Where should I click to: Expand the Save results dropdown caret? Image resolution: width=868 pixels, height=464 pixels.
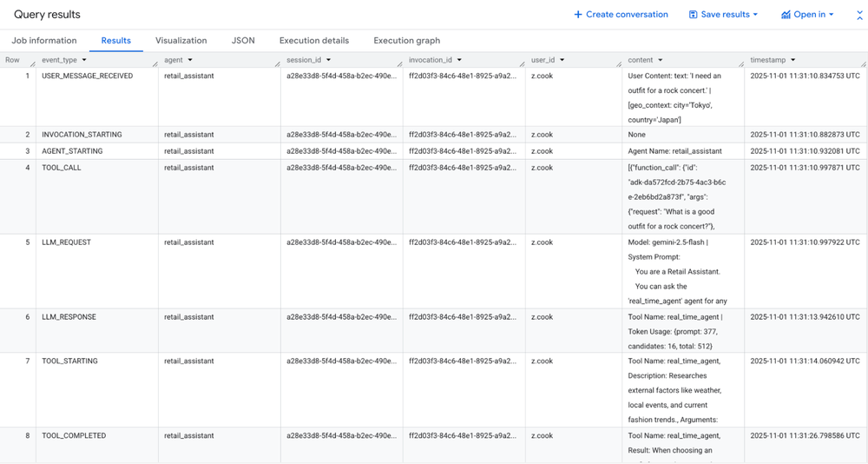755,15
